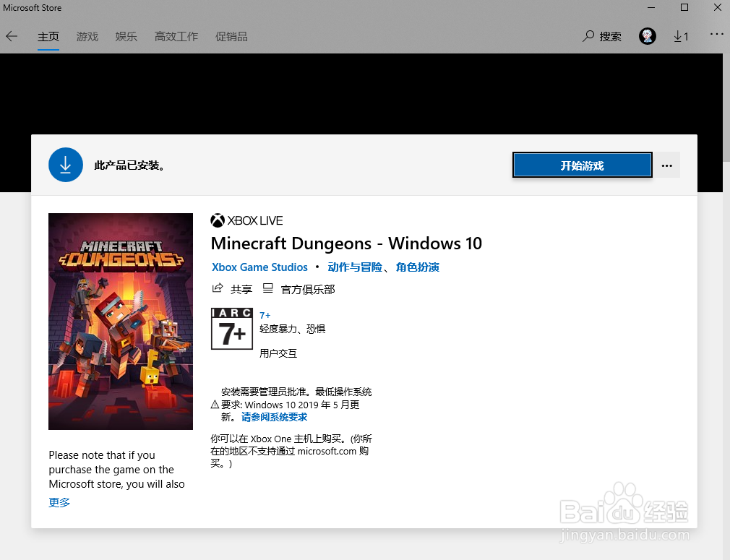Click the IARC 7+ rating badge
This screenshot has width=730, height=560.
(x=232, y=329)
